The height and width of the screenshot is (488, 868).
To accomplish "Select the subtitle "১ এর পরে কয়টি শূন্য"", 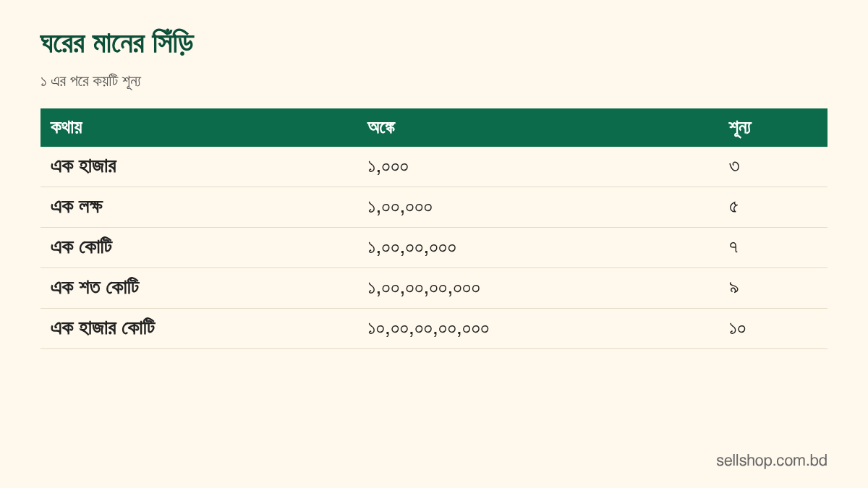I will [x=90, y=81].
